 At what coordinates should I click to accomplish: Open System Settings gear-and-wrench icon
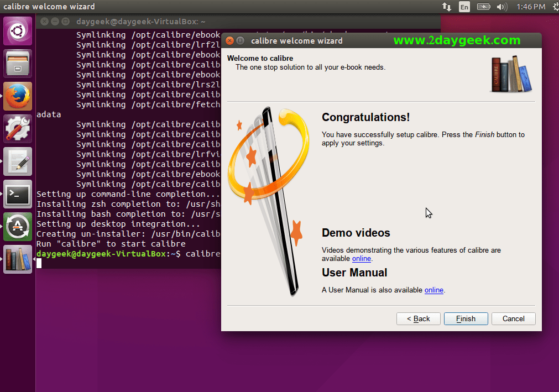(18, 129)
